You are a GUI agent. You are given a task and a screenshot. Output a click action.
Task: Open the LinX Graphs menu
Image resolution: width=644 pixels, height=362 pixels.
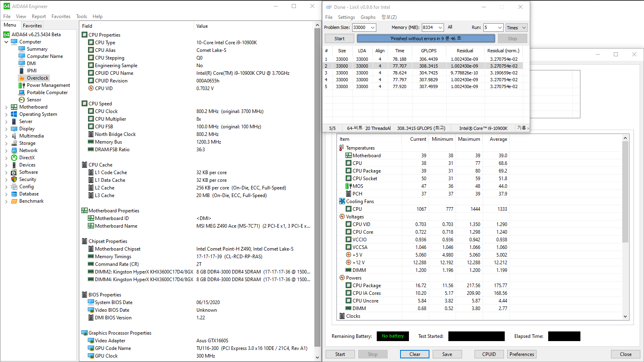pyautogui.click(x=368, y=17)
